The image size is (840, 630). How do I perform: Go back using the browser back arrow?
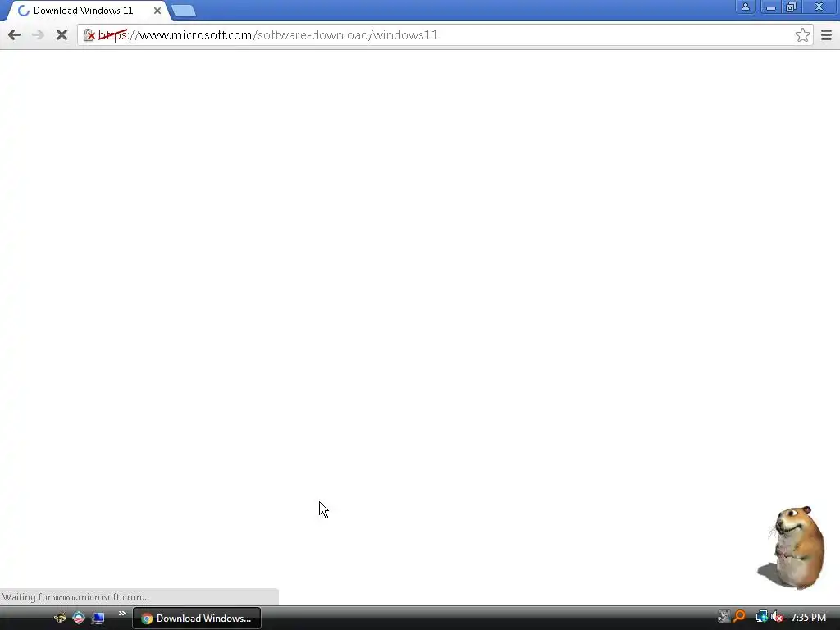tap(15, 35)
